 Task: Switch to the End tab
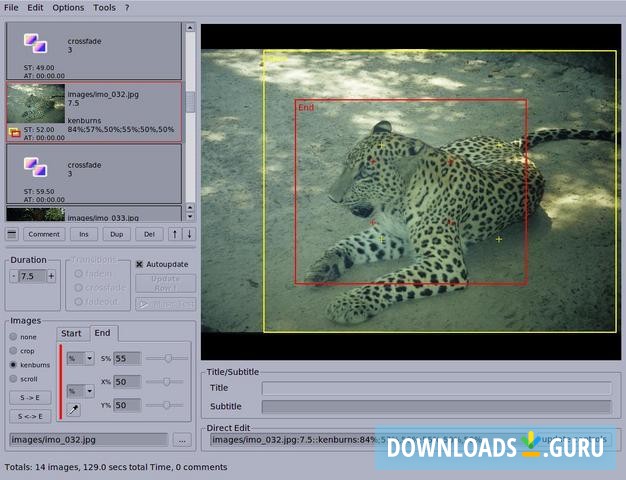[x=103, y=333]
